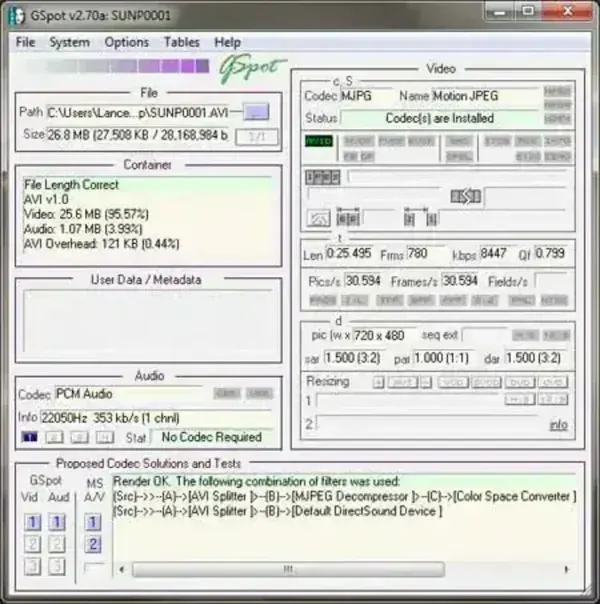Click the sar value 1.500 (3:2)

pyautogui.click(x=353, y=358)
